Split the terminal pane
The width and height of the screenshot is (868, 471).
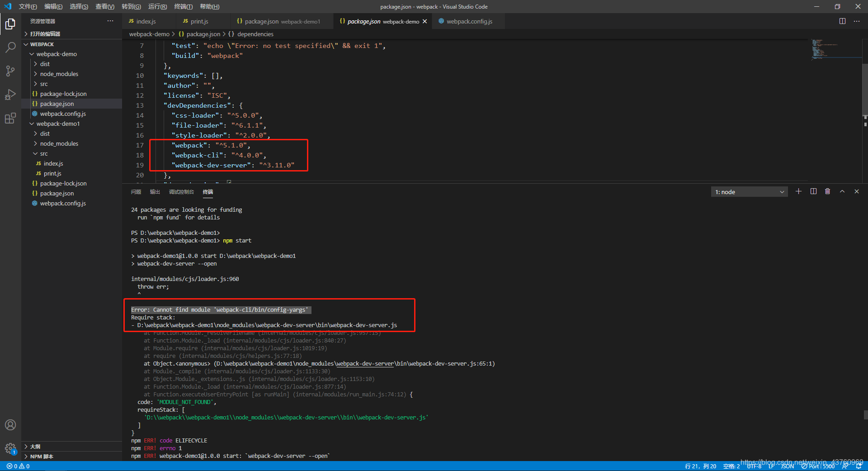pyautogui.click(x=813, y=191)
